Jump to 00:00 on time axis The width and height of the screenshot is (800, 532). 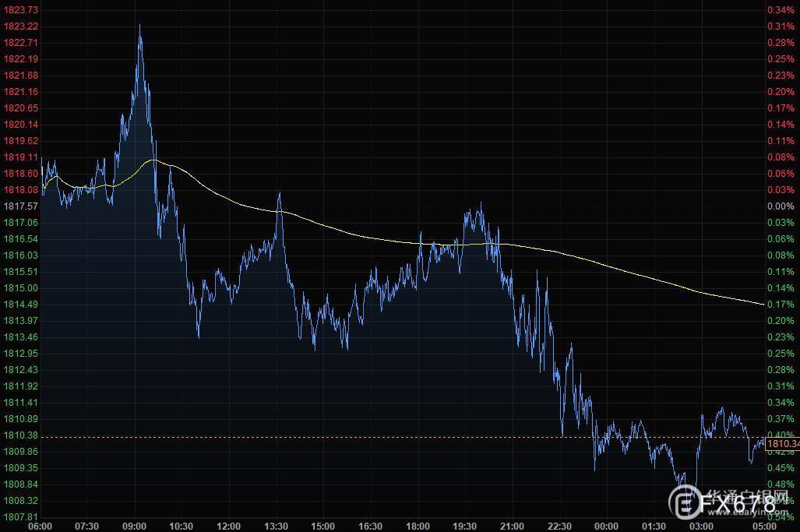(606, 527)
